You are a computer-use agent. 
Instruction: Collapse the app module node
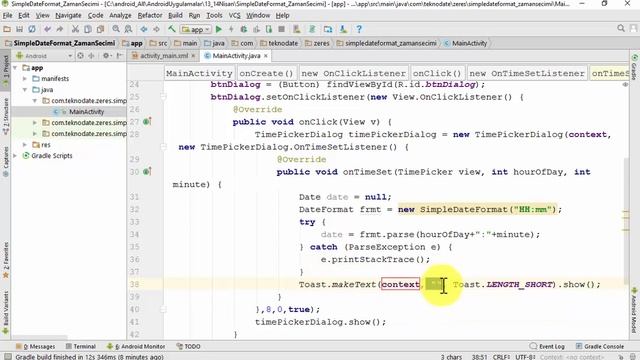[x=15, y=67]
